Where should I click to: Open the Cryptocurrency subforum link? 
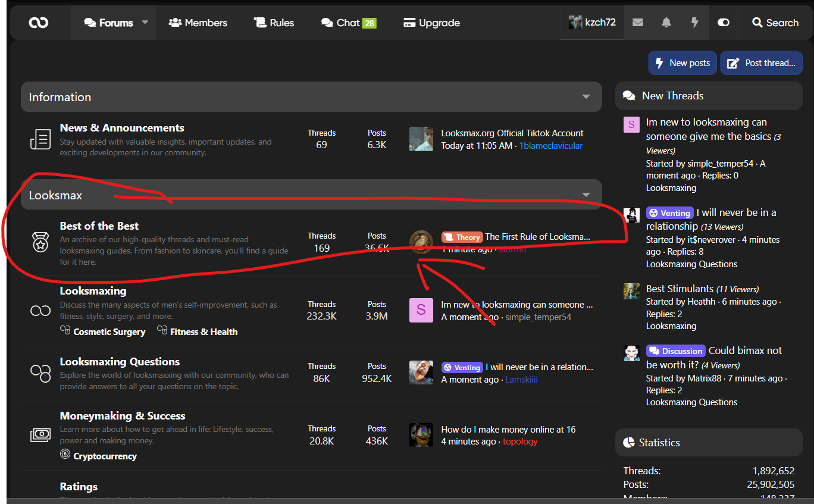click(x=105, y=456)
